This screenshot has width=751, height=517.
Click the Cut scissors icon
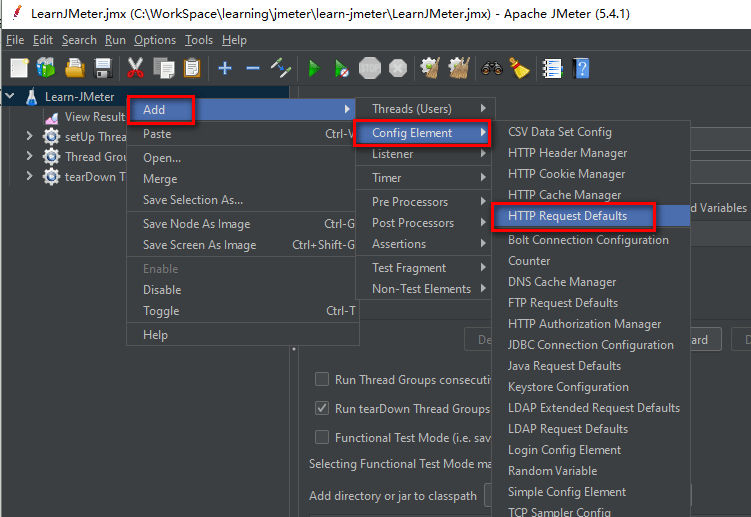coord(136,68)
